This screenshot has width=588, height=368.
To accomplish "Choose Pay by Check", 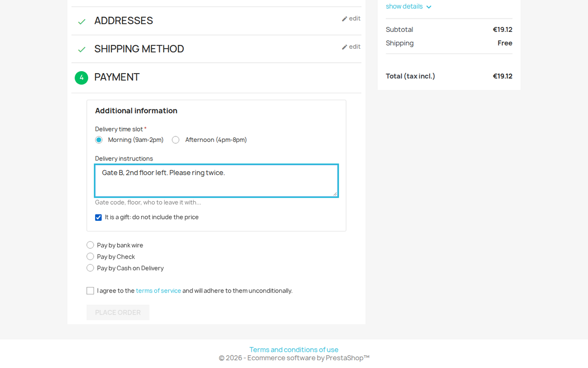I will point(90,256).
